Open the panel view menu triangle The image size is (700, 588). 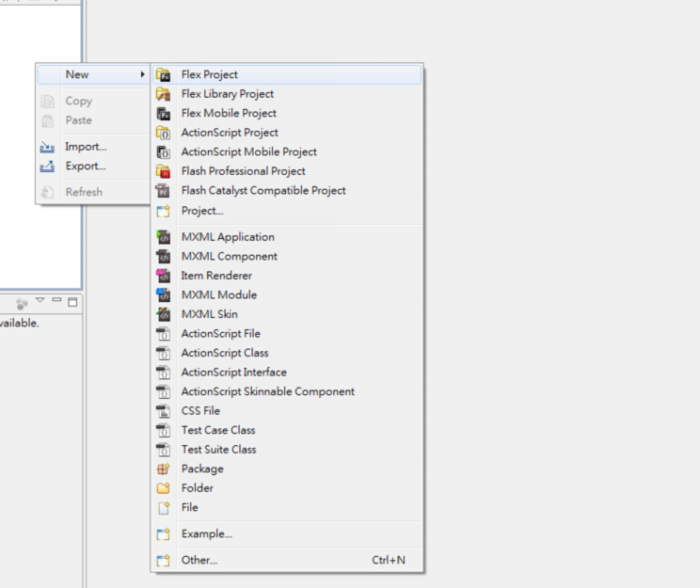pyautogui.click(x=40, y=300)
